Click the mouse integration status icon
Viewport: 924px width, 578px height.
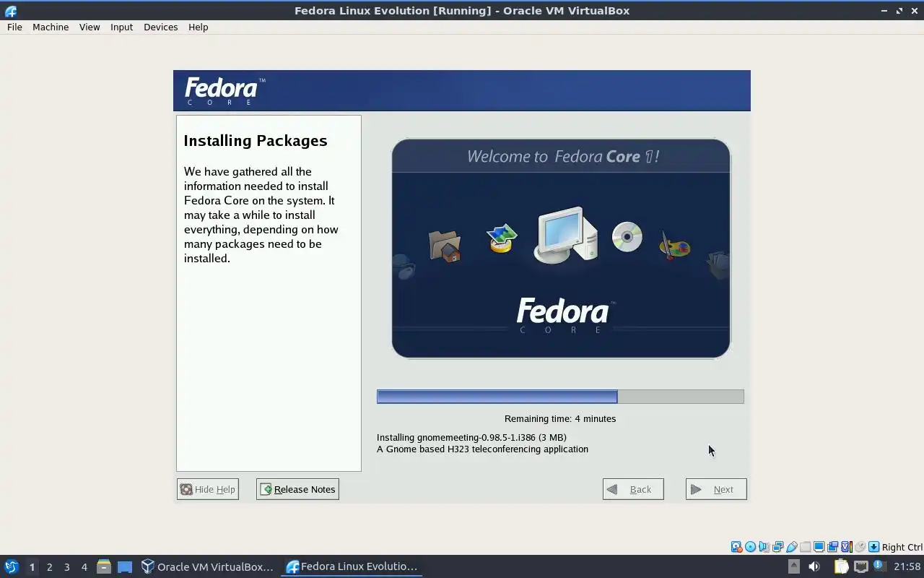click(860, 547)
